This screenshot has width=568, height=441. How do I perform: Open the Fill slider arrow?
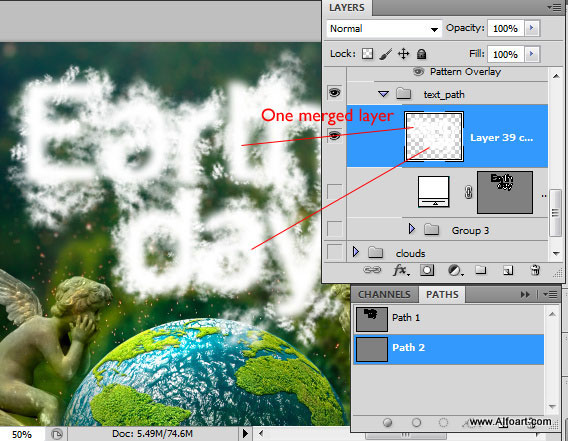[x=532, y=54]
